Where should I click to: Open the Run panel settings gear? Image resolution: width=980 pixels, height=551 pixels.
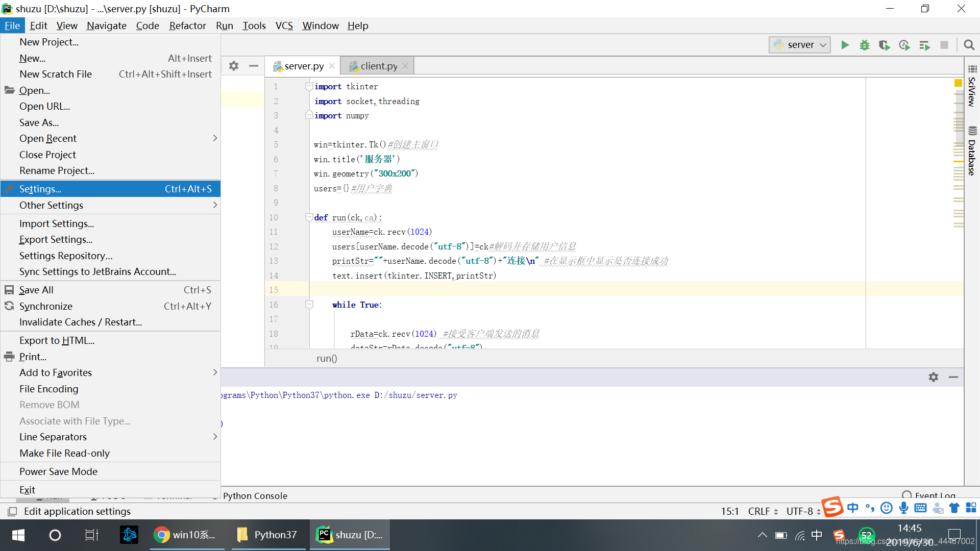click(x=933, y=377)
